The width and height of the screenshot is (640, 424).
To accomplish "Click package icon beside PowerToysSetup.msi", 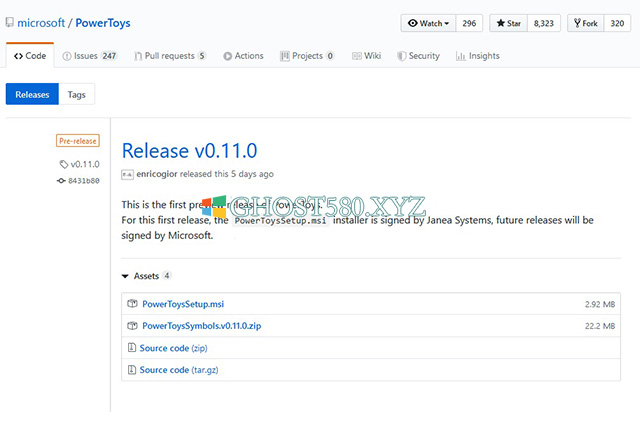I will (x=132, y=304).
